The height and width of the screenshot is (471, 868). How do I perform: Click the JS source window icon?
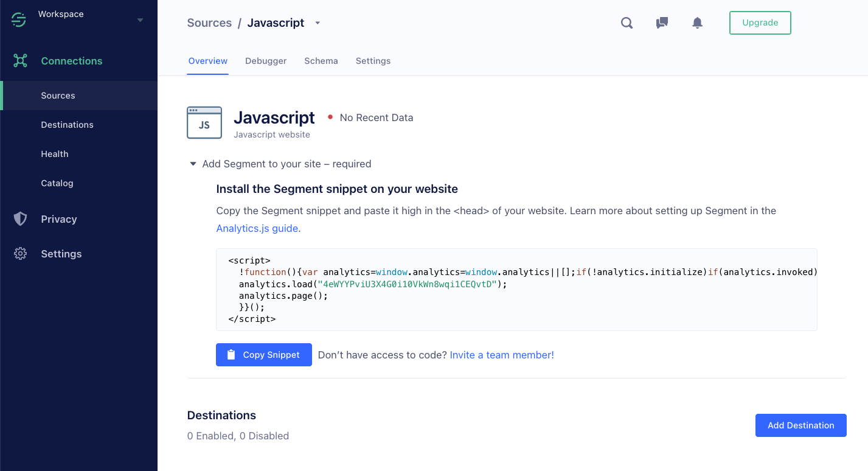[204, 123]
